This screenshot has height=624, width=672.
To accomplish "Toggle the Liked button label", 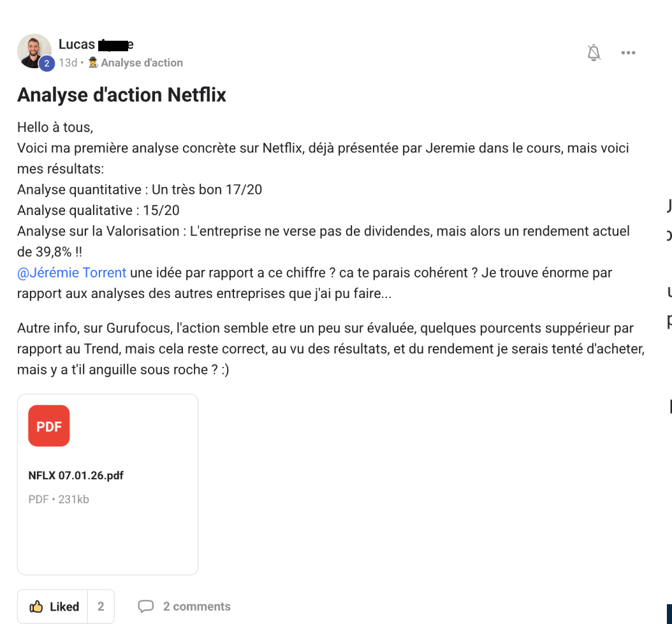I will [64, 607].
